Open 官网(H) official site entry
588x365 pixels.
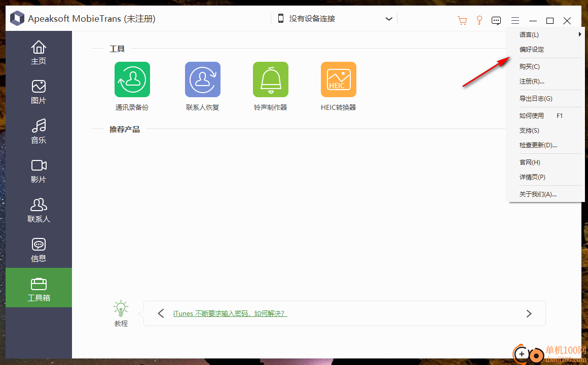click(x=545, y=162)
